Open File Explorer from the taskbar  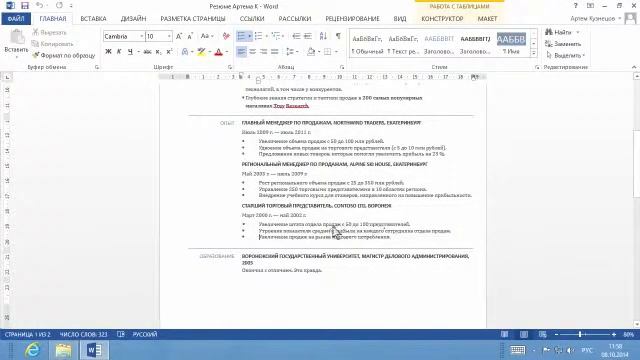point(63,350)
